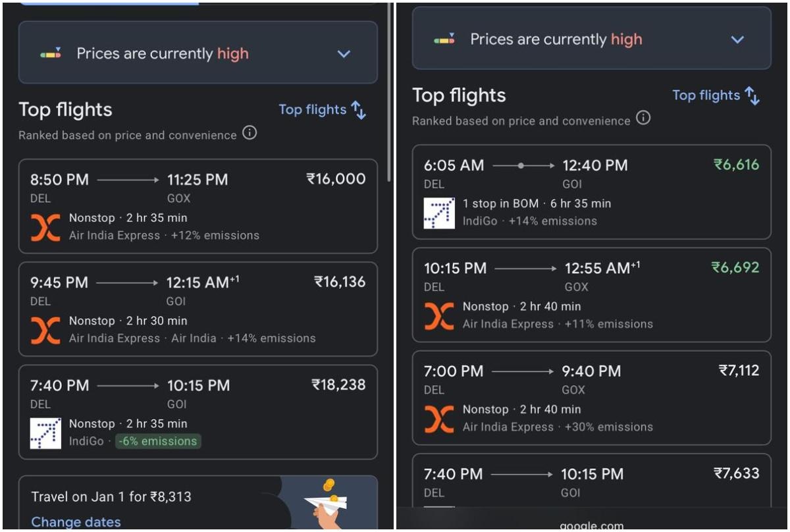
Task: Open right panel 'Top flights' sort dropdown
Action: [706, 95]
